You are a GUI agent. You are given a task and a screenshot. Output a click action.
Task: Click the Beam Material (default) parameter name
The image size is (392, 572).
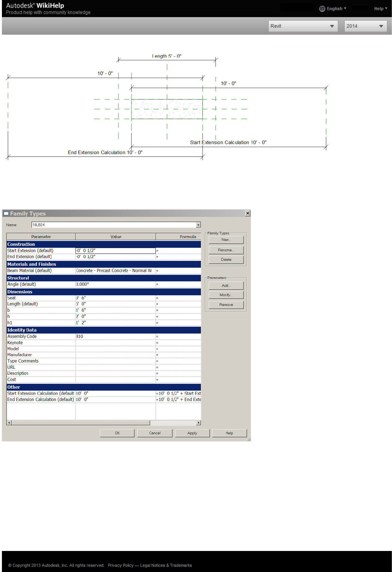tap(29, 271)
